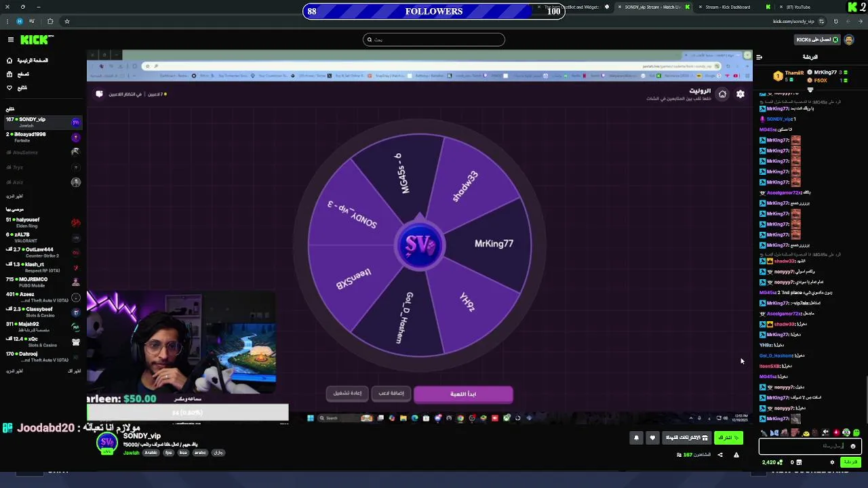868x488 pixels.
Task: Open klash_rt channel in sidebar
Action: click(42, 267)
